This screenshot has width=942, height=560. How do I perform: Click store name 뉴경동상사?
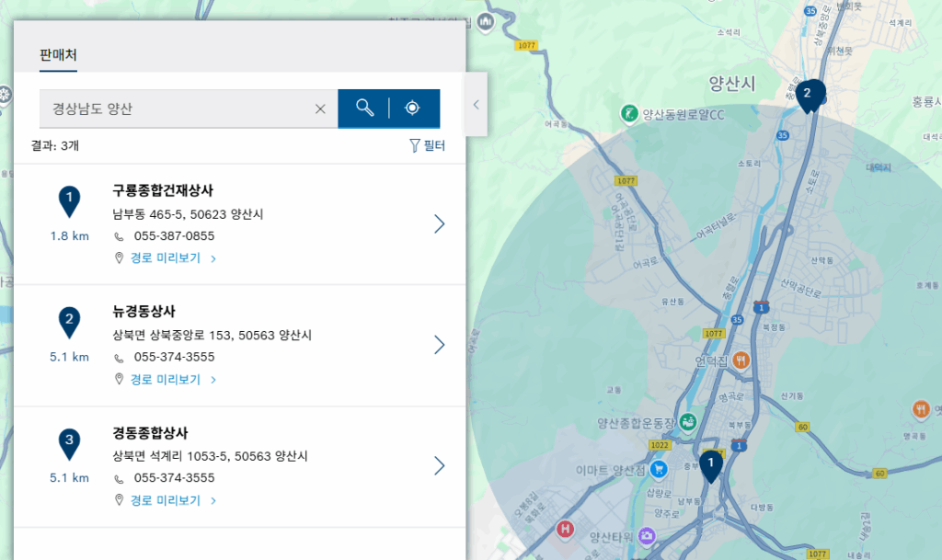[x=144, y=312]
